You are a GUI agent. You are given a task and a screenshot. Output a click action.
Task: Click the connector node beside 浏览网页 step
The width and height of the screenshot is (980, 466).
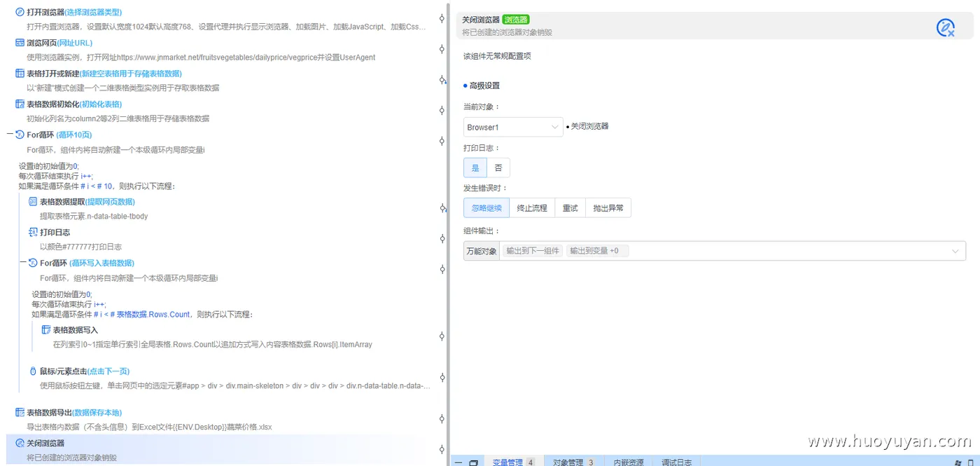click(442, 49)
